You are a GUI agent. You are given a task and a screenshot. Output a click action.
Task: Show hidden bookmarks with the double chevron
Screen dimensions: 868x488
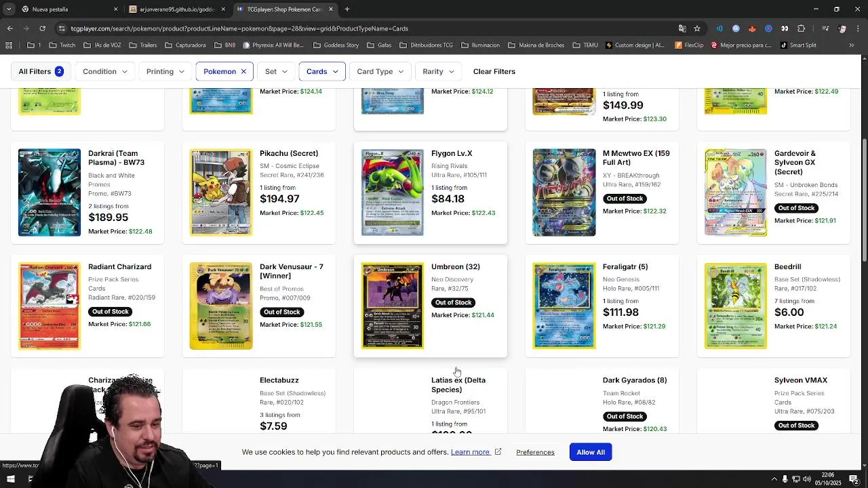coord(852,45)
